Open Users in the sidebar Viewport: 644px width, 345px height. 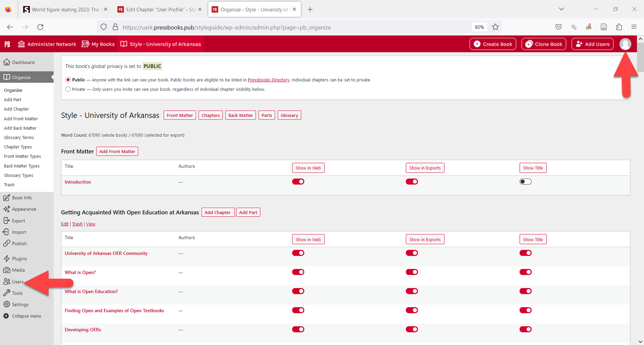click(x=14, y=282)
